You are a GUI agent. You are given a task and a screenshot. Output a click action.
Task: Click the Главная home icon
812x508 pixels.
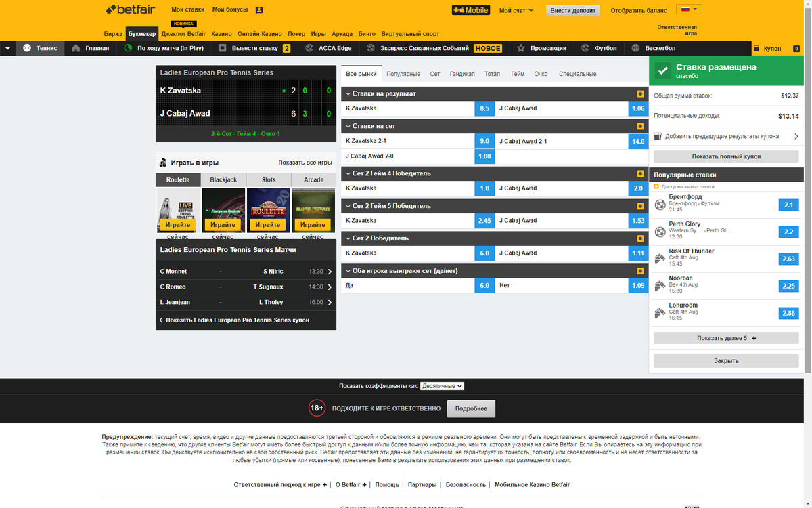(76, 48)
